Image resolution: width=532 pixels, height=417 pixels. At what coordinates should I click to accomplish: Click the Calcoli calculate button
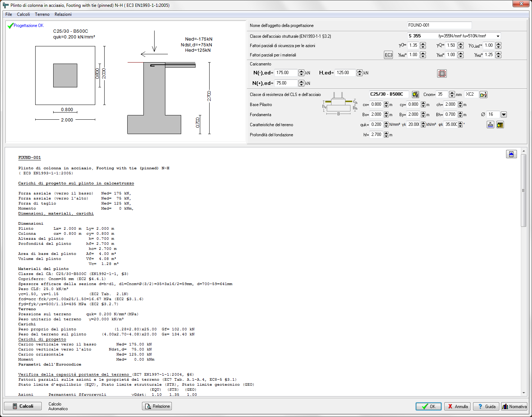[23, 406]
